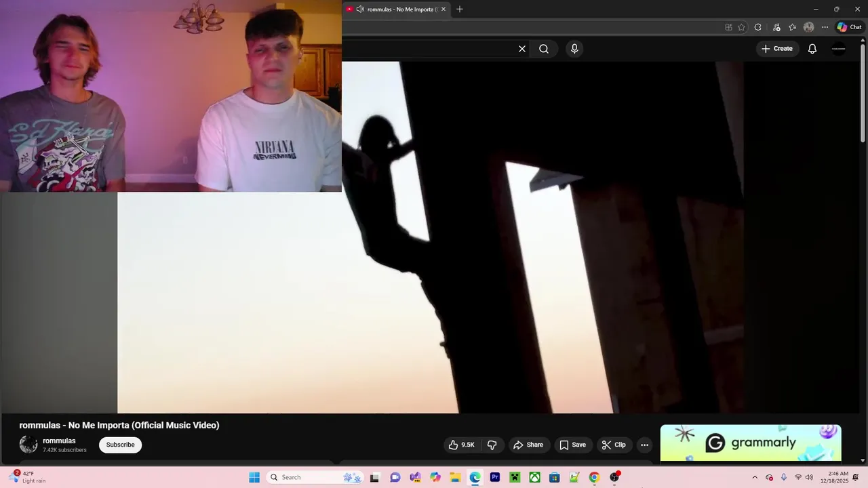Click the Microsoft Edge taskbar icon
The width and height of the screenshot is (868, 488).
coord(475,477)
